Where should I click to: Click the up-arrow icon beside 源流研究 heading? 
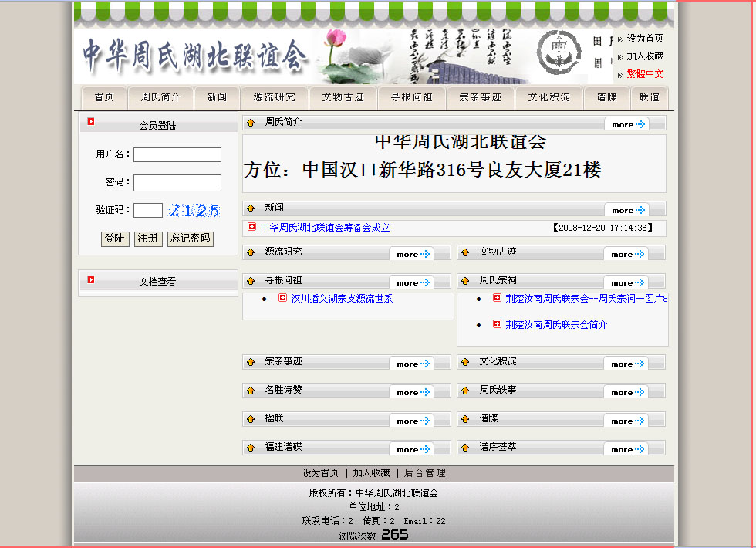[251, 252]
